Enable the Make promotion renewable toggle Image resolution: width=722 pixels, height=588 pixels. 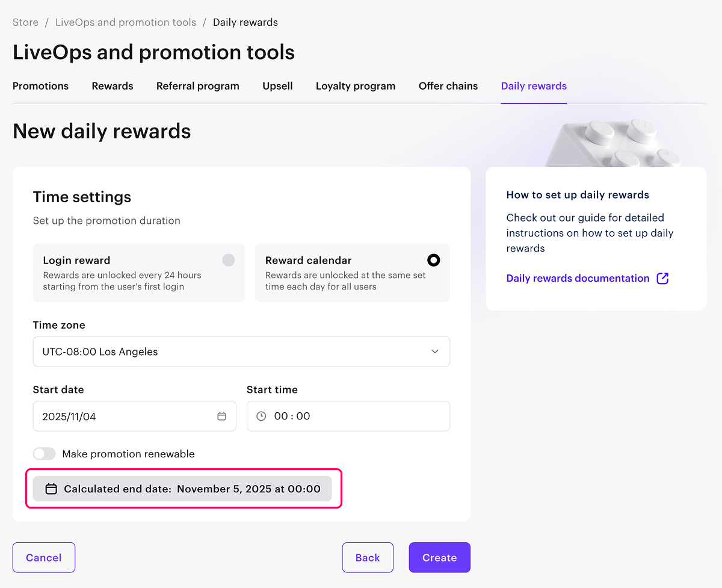point(45,454)
